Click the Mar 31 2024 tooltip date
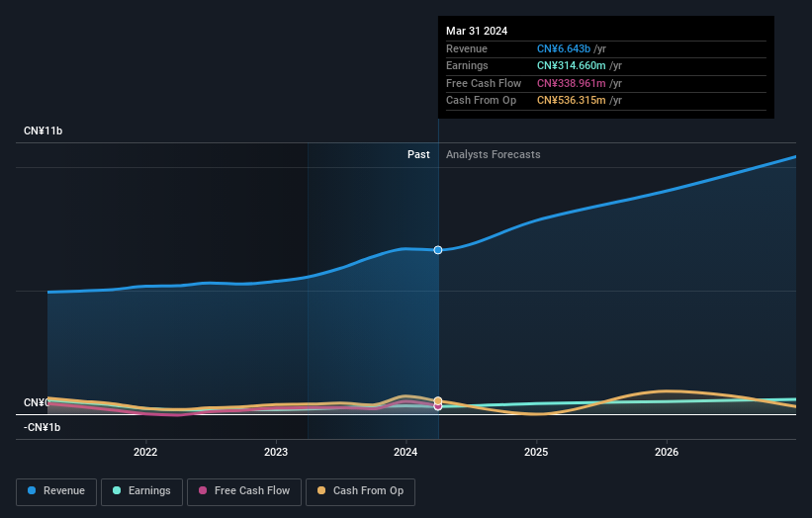Viewport: 812px width, 518px height. [477, 31]
